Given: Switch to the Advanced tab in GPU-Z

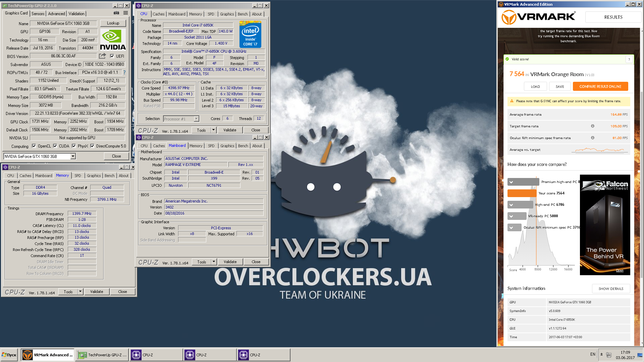Looking at the screenshot, I should [x=56, y=13].
